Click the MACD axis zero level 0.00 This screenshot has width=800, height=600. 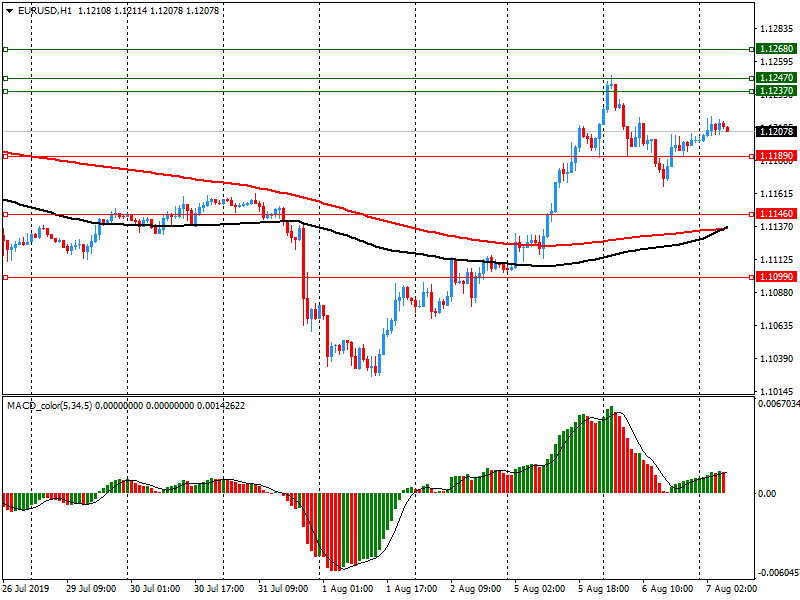[767, 494]
